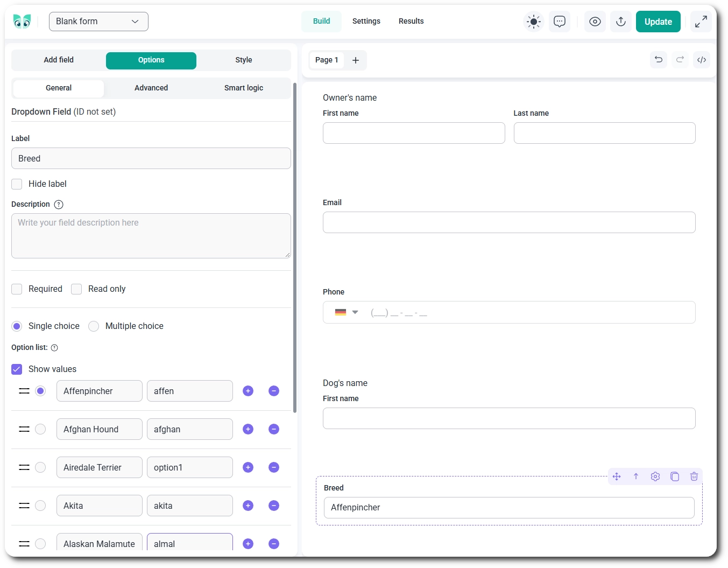Enable the Read only checkbox
The width and height of the screenshot is (728, 568).
pos(76,289)
